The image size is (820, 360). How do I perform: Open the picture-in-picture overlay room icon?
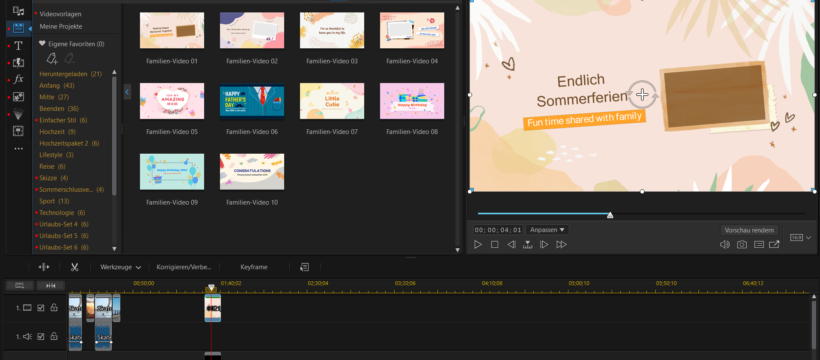[18, 97]
